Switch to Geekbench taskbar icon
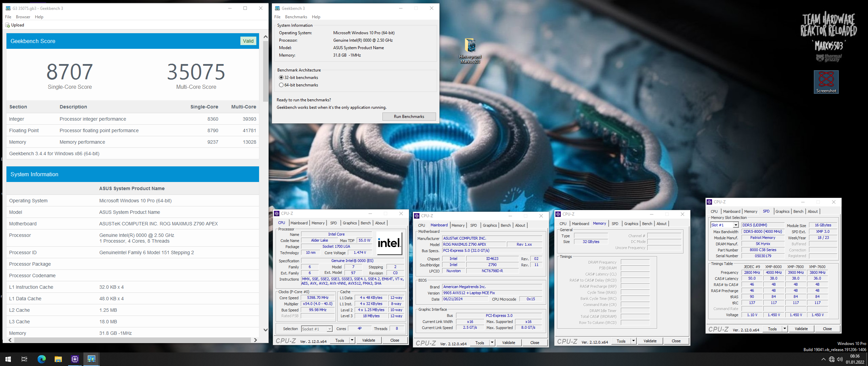 91,359
